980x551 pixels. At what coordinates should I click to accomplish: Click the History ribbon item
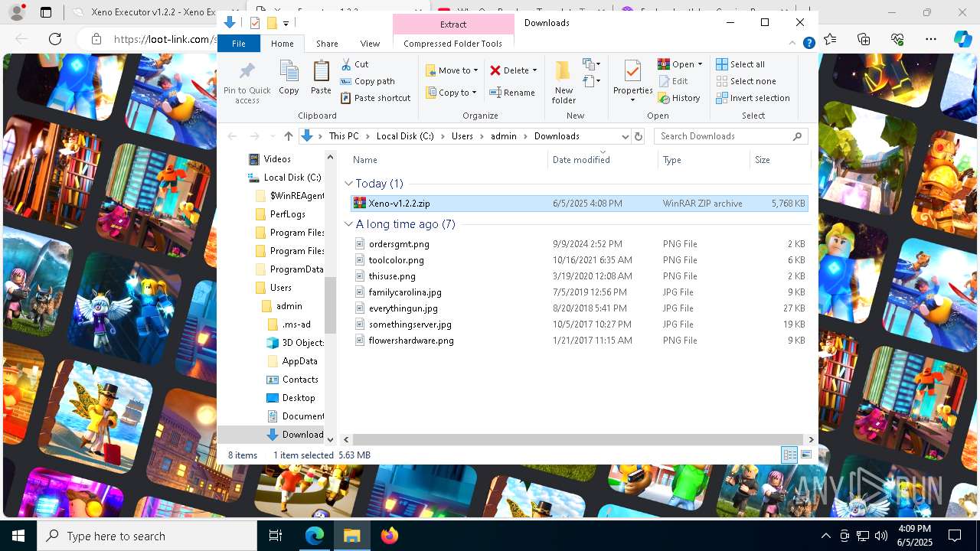click(679, 98)
